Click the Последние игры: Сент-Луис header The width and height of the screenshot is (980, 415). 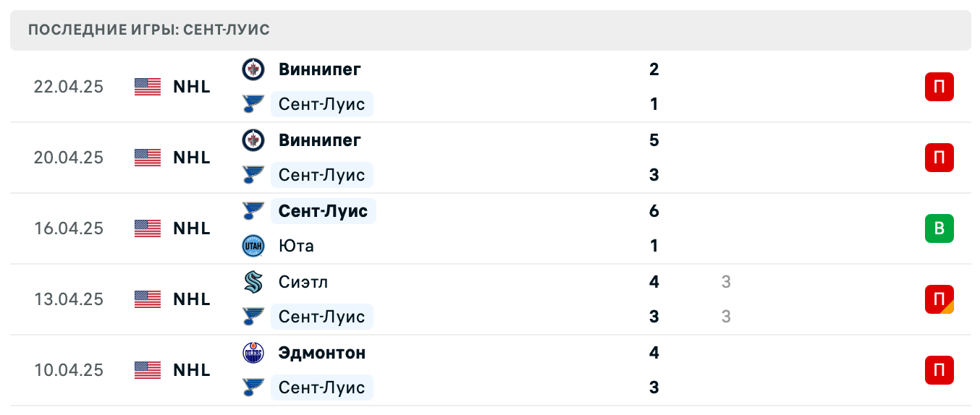click(149, 30)
